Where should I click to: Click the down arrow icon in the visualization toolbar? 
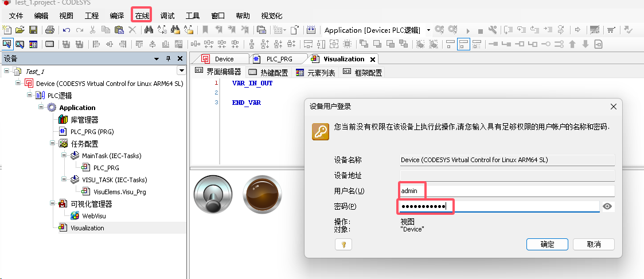click(586, 44)
